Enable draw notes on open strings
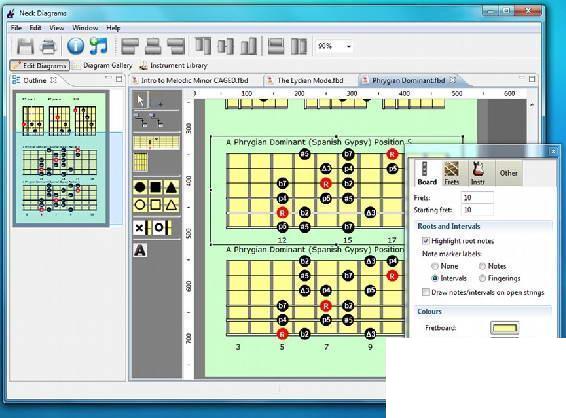 426,292
